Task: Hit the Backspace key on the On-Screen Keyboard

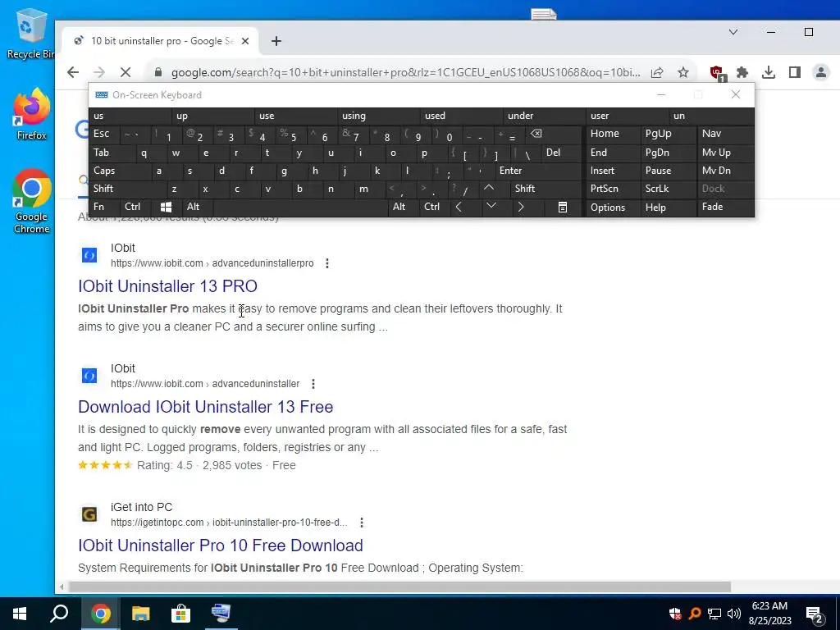Action: point(536,134)
